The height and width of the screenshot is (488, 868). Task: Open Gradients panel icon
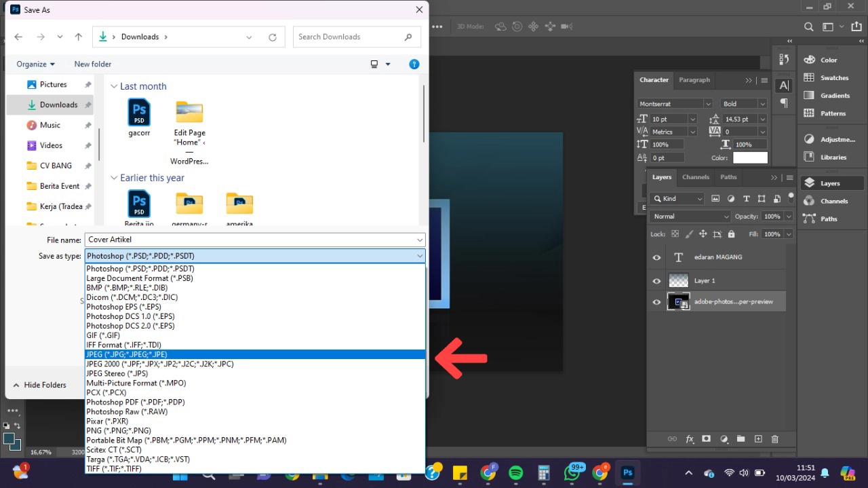pyautogui.click(x=809, y=95)
